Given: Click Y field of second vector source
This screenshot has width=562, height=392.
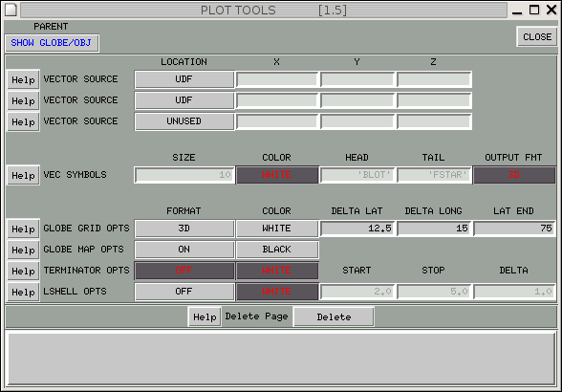Looking at the screenshot, I should point(357,100).
